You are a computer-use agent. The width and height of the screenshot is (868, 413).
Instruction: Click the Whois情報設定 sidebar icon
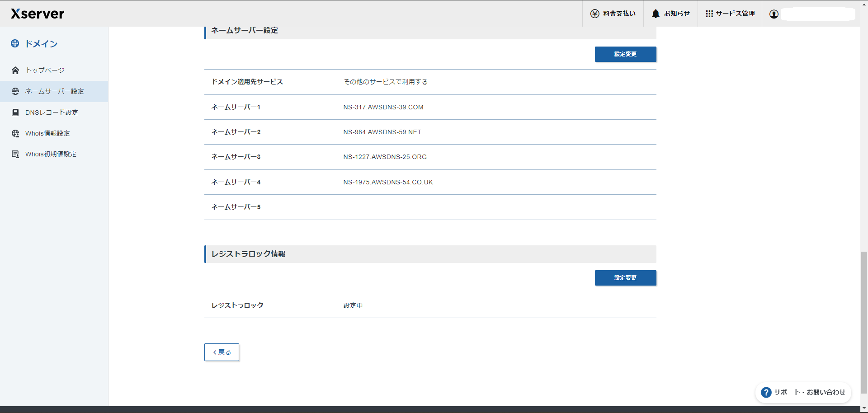[x=15, y=133]
